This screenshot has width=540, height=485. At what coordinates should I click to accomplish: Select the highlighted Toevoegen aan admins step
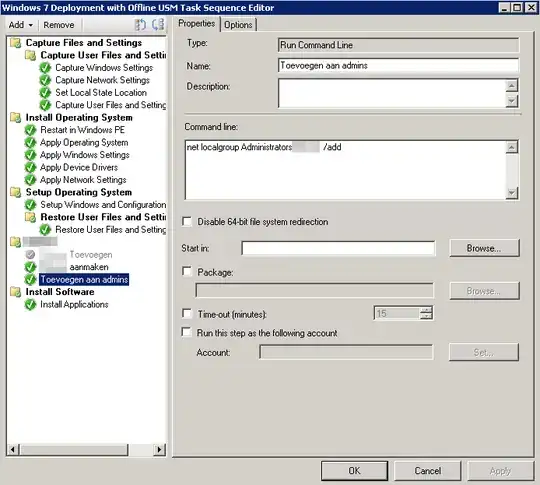84,279
